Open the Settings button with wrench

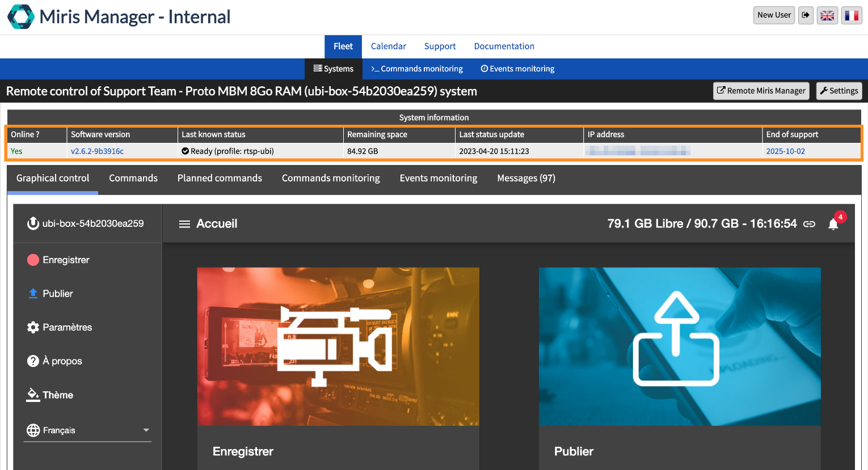click(839, 91)
